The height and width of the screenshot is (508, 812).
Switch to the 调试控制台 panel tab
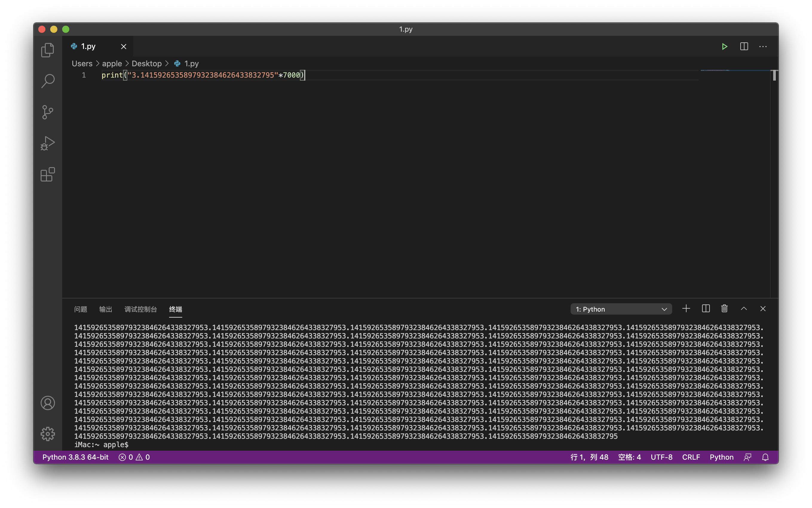pyautogui.click(x=140, y=309)
